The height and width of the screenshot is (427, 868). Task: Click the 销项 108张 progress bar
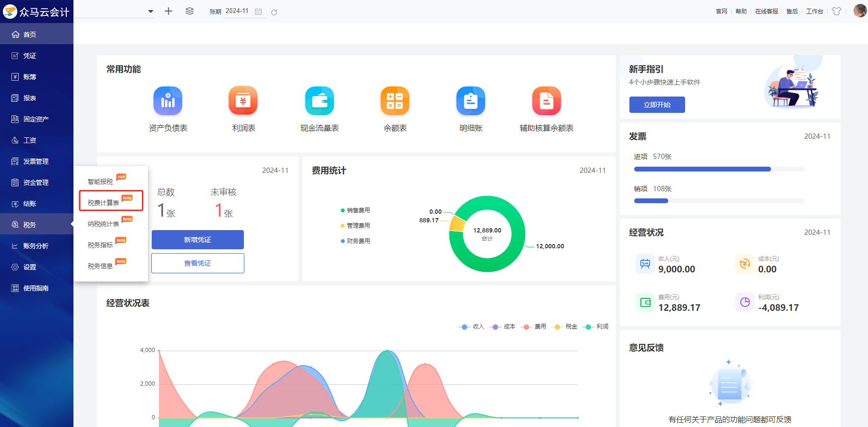(719, 201)
